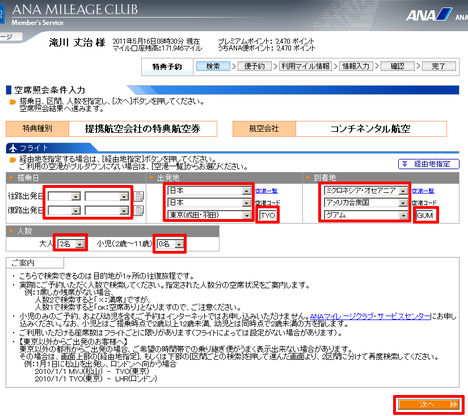
Task: Click the プレミアムポイント: 2,470 ポイント text
Action: (x=266, y=41)
